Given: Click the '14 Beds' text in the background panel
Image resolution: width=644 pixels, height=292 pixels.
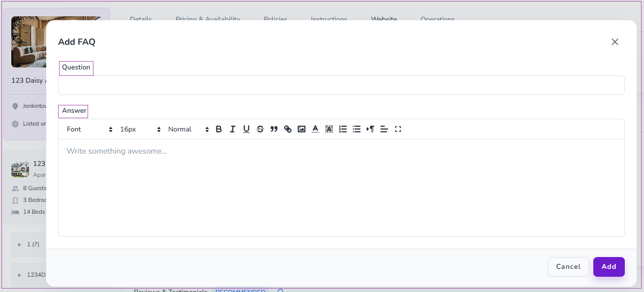Looking at the screenshot, I should (34, 212).
